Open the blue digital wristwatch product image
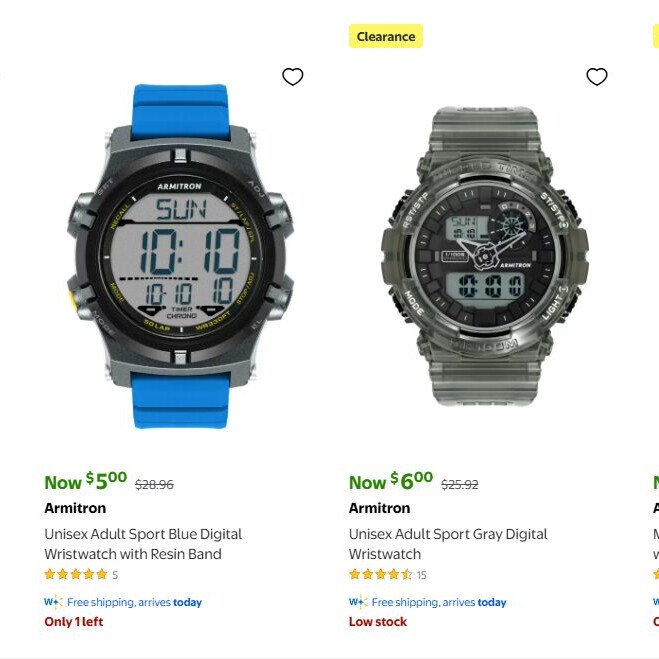 [180, 256]
